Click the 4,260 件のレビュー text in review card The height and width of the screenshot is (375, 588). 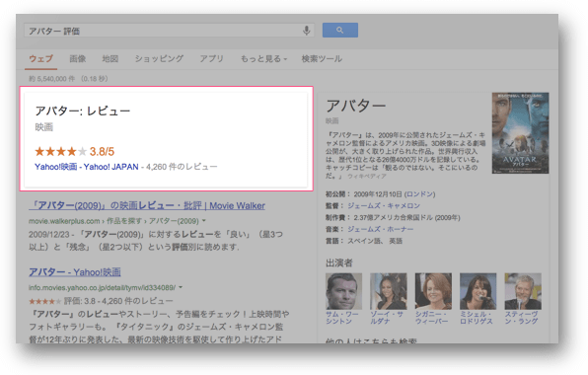[x=182, y=167]
